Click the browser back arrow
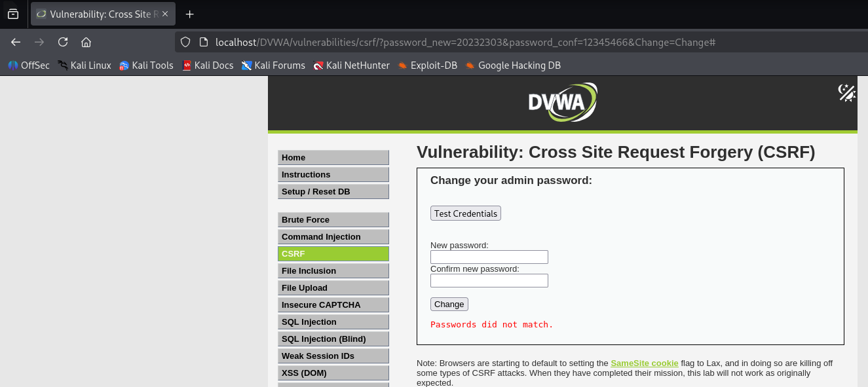 coord(16,42)
